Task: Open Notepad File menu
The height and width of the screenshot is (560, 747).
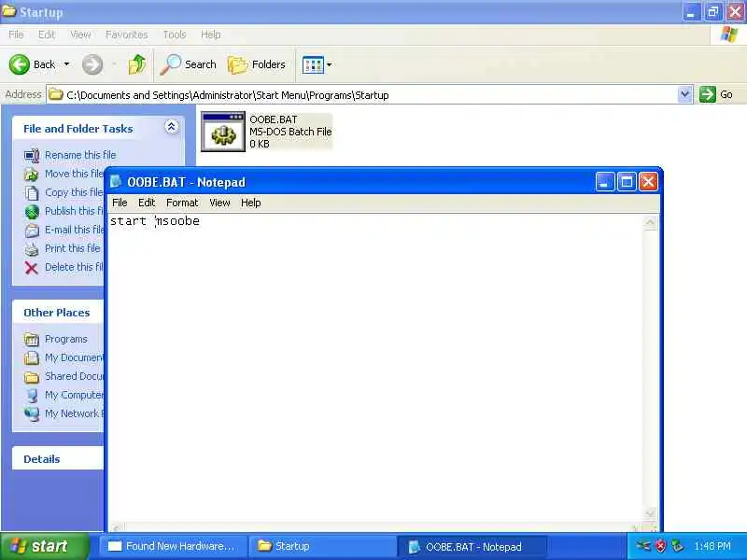Action: coord(120,203)
